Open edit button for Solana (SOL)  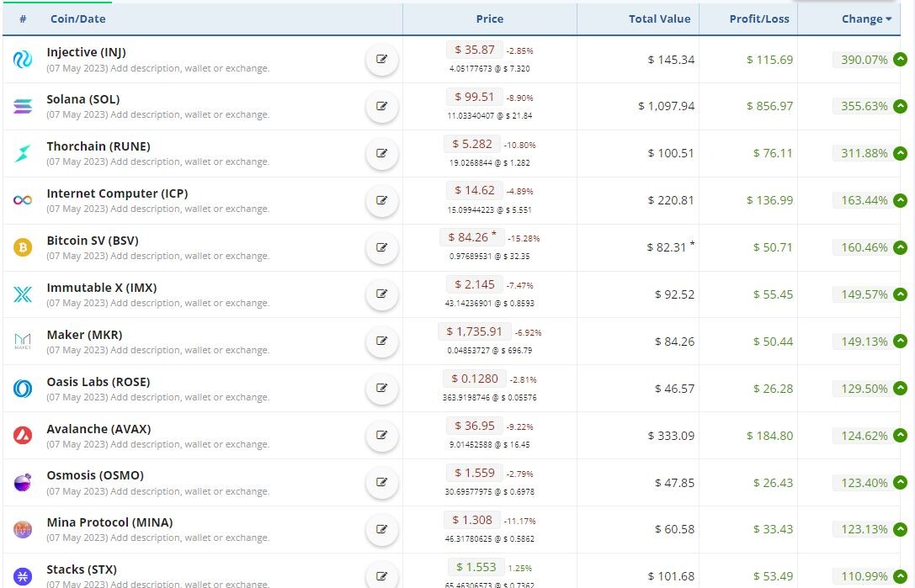tap(381, 106)
